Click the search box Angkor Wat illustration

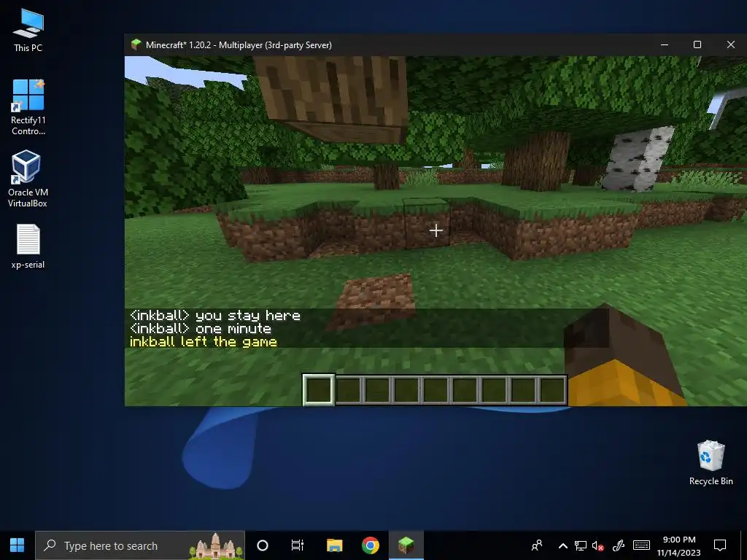point(215,546)
